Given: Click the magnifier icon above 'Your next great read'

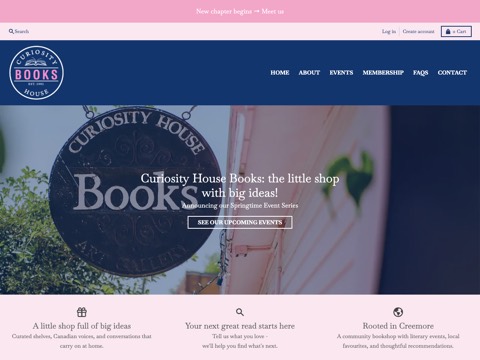Looking at the screenshot, I should 240,312.
